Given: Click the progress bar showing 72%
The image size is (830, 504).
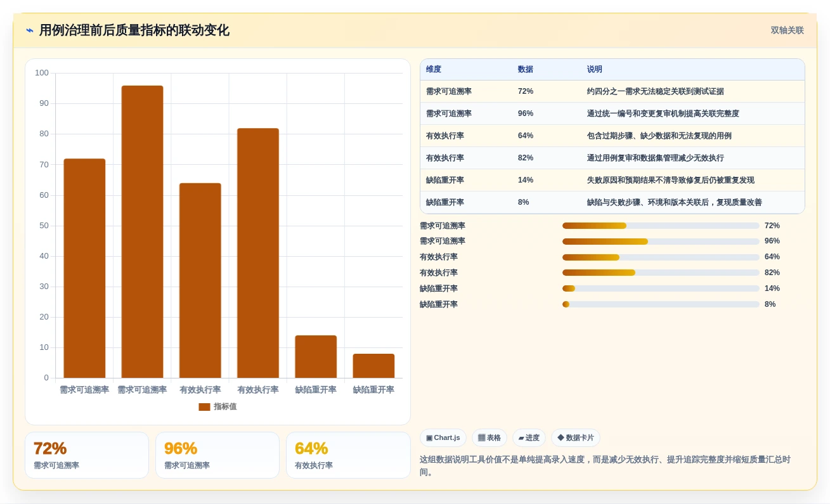Looking at the screenshot, I should click(x=661, y=226).
